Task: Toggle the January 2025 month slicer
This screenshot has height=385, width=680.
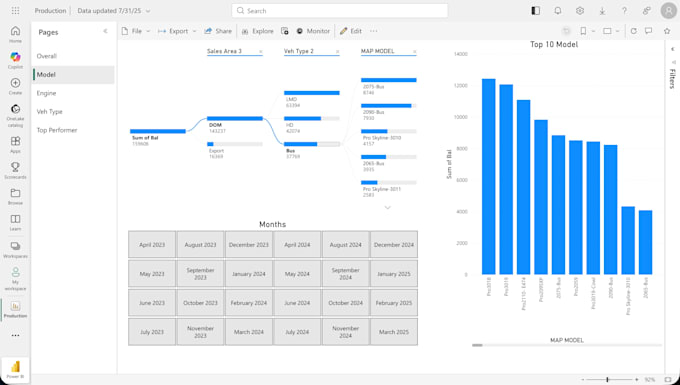Action: [394, 274]
